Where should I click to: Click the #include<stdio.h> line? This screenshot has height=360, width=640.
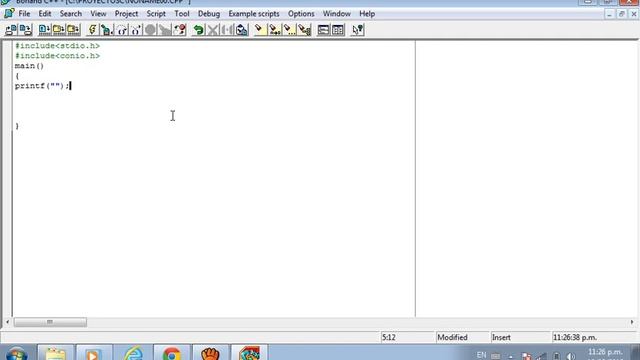pos(57,46)
